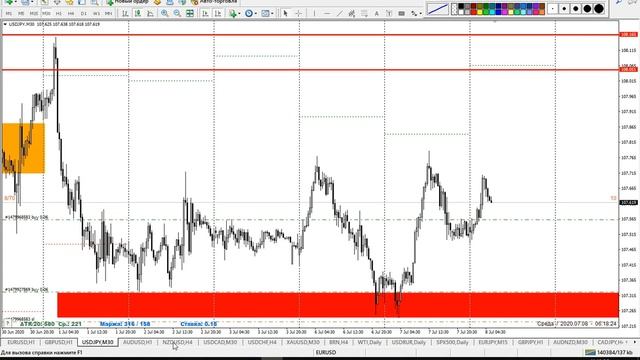Click the red support zone rectangle
This screenshot has height=360, width=640.
[338, 304]
